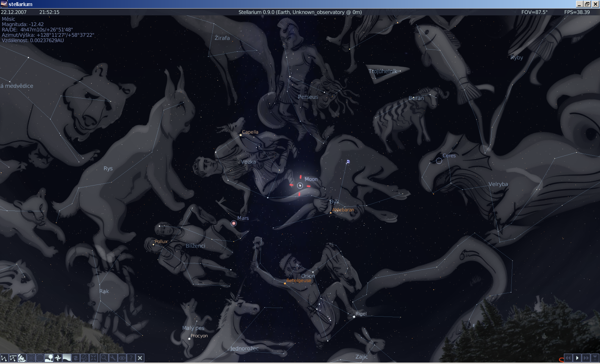Click the RA/DE coordinates info line
The image size is (600, 364).
point(37,30)
